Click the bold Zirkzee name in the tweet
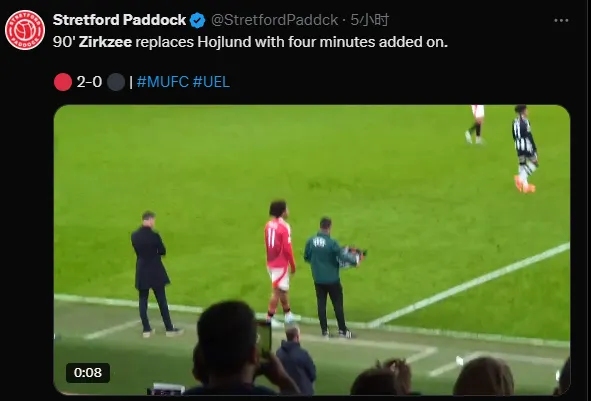Image resolution: width=591 pixels, height=401 pixels. coord(105,42)
